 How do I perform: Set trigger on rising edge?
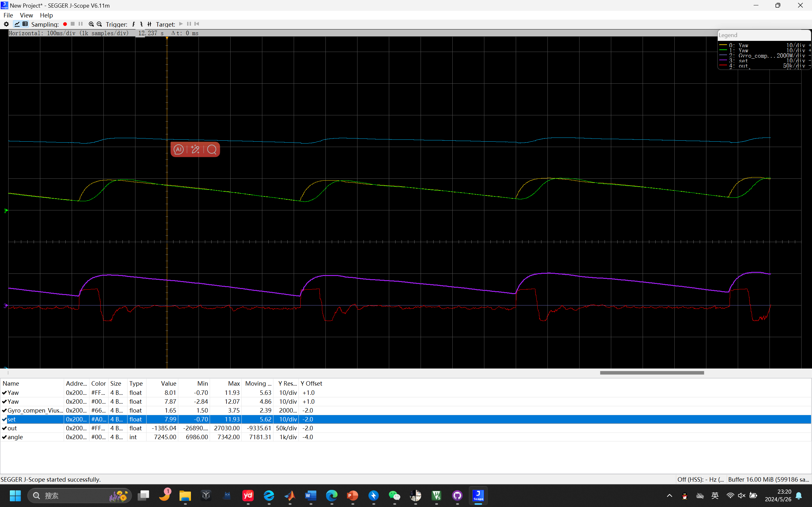coord(134,24)
